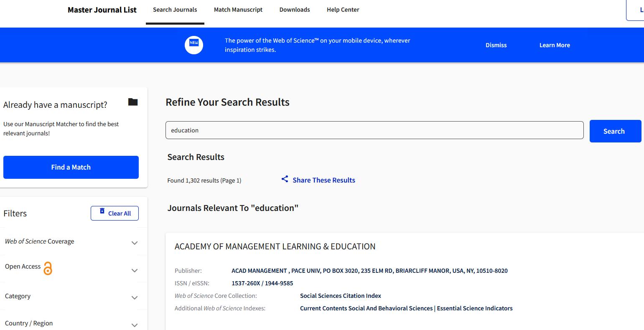644x330 pixels.
Task: Select the Search Journals tab
Action: 175,10
